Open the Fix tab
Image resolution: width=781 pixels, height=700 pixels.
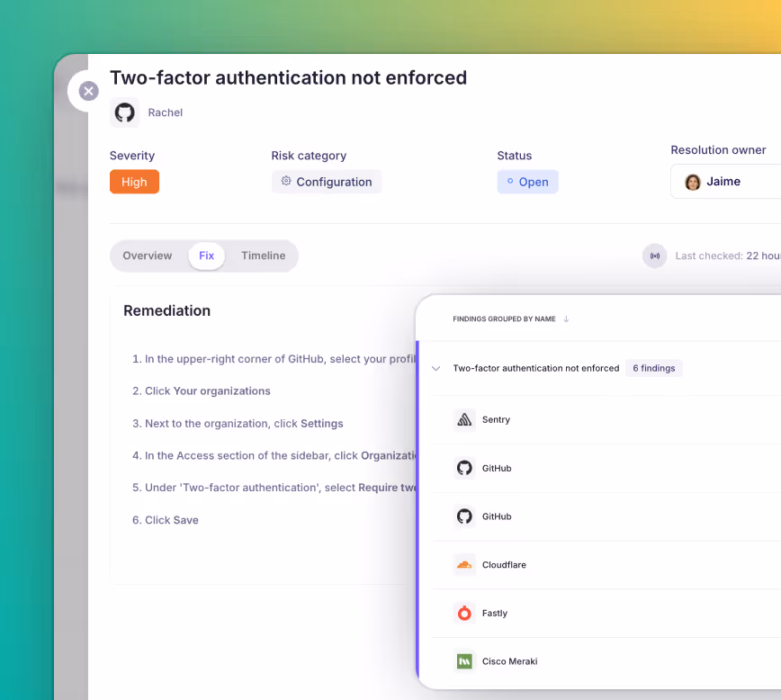tap(206, 256)
